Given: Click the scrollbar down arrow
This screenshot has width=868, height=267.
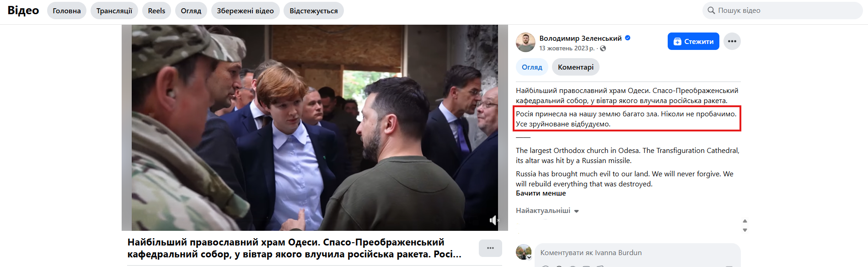Looking at the screenshot, I should tap(745, 230).
